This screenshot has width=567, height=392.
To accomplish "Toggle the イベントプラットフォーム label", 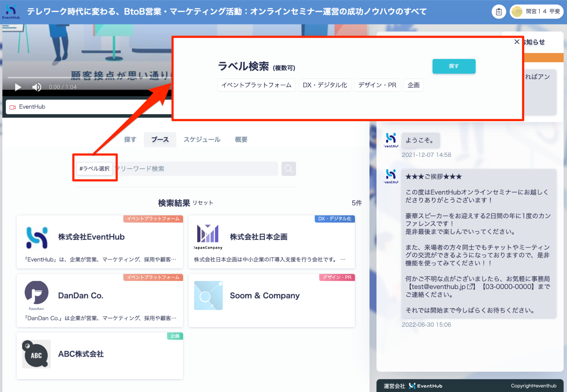I will (x=257, y=85).
